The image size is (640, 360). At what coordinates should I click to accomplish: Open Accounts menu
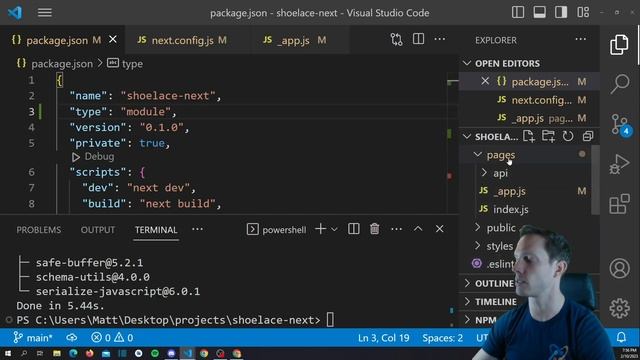[x=620, y=268]
